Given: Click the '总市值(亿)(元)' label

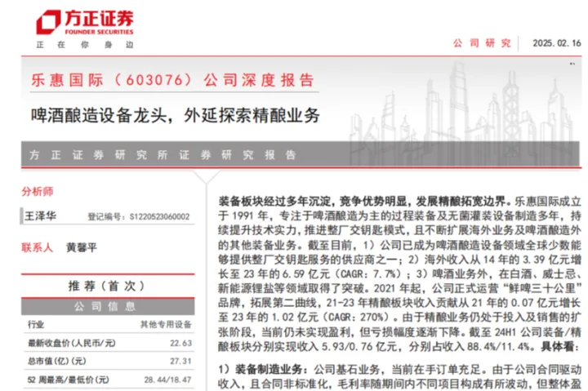Looking at the screenshot, I should click(56, 361).
